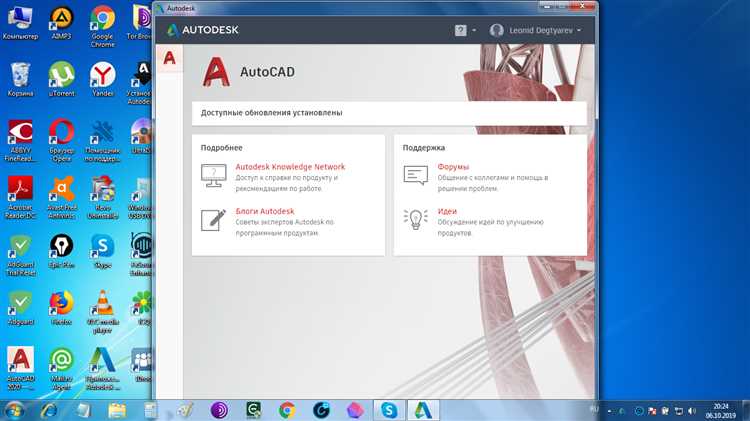Open AIMP3 desktop shortcut

[61, 22]
